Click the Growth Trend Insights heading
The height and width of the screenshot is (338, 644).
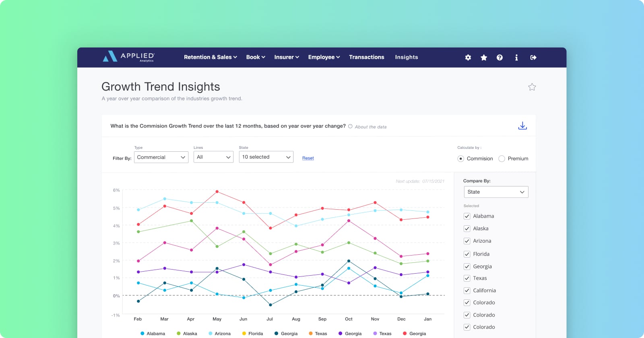click(x=161, y=87)
